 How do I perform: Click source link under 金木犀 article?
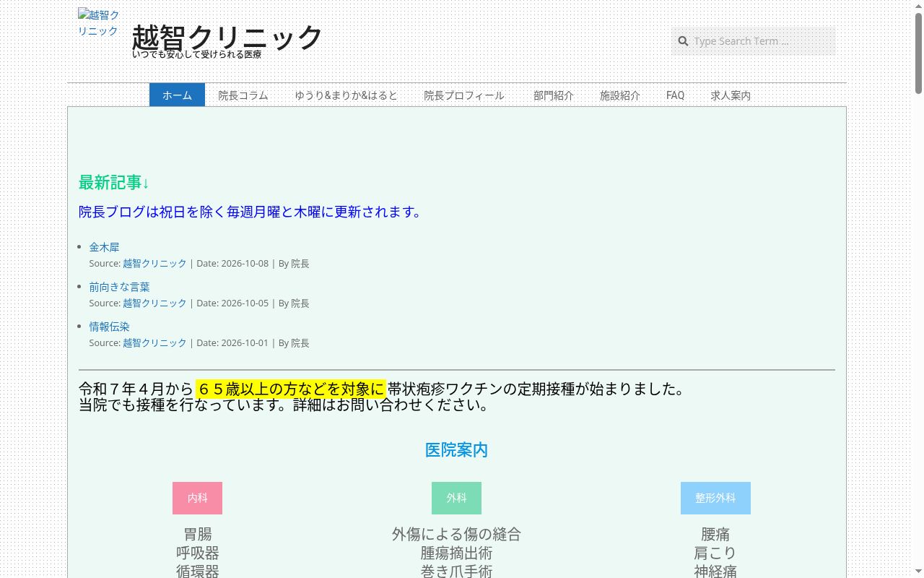coord(154,264)
